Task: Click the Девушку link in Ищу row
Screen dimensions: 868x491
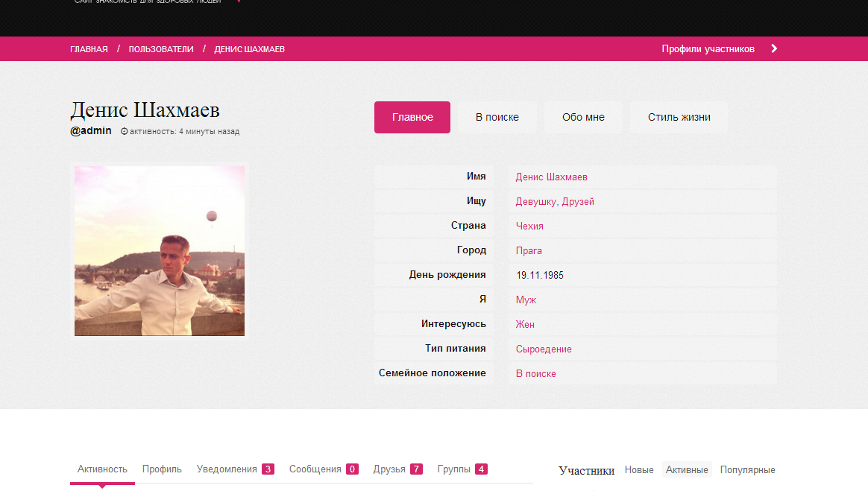Action: coord(536,202)
